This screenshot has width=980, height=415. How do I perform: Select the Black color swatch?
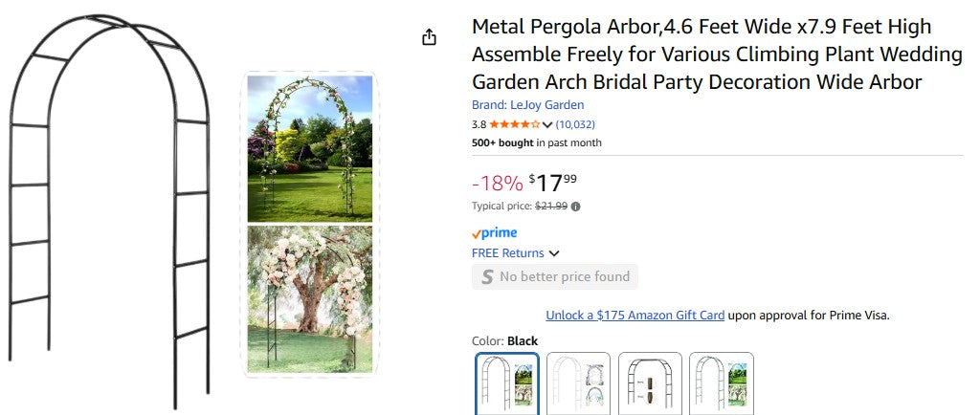pos(507,383)
